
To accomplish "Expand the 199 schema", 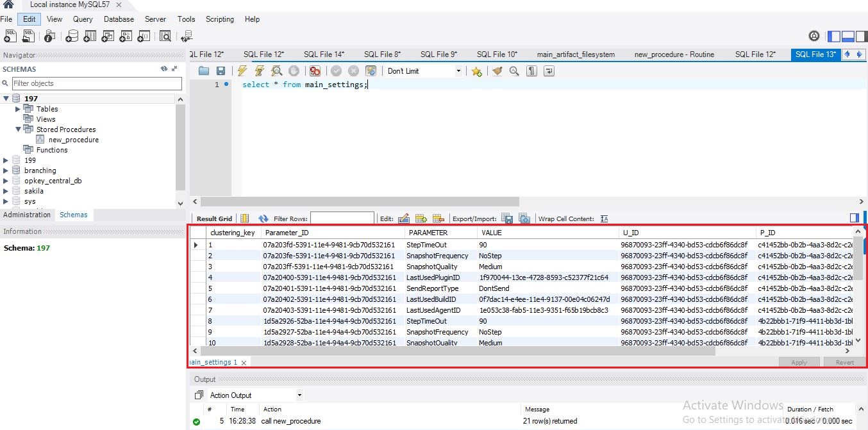I will pos(6,160).
